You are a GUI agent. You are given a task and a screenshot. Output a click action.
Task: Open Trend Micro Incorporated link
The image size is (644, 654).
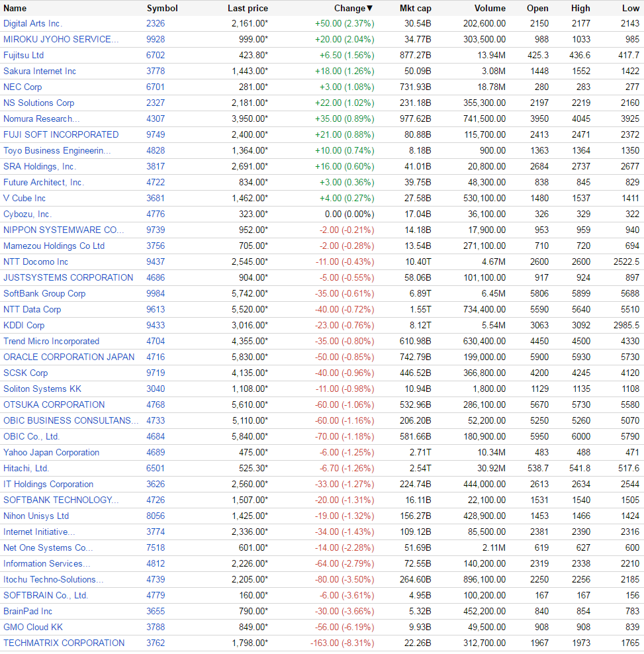[x=52, y=341]
